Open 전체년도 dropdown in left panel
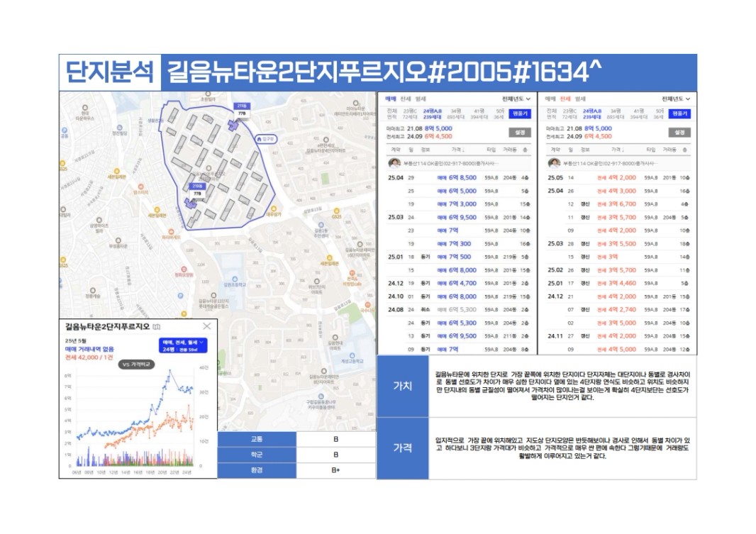The height and width of the screenshot is (534, 756). point(516,99)
